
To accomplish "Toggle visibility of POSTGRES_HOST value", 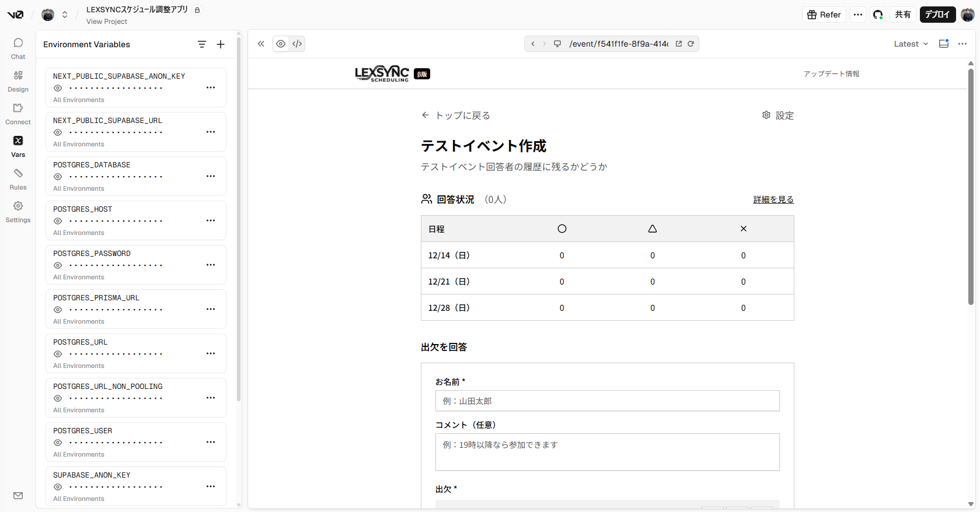I will tap(58, 221).
